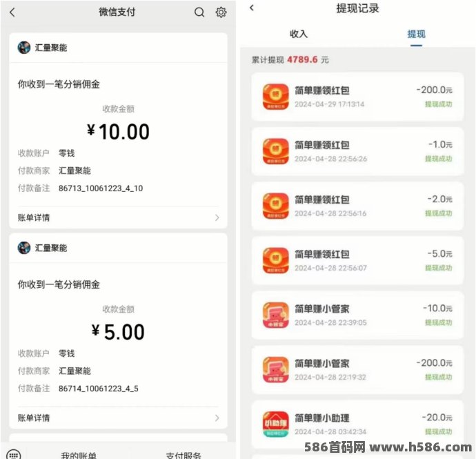
Task: Select 简单赚领红包 icon on -1.0元 row
Action: [276, 151]
